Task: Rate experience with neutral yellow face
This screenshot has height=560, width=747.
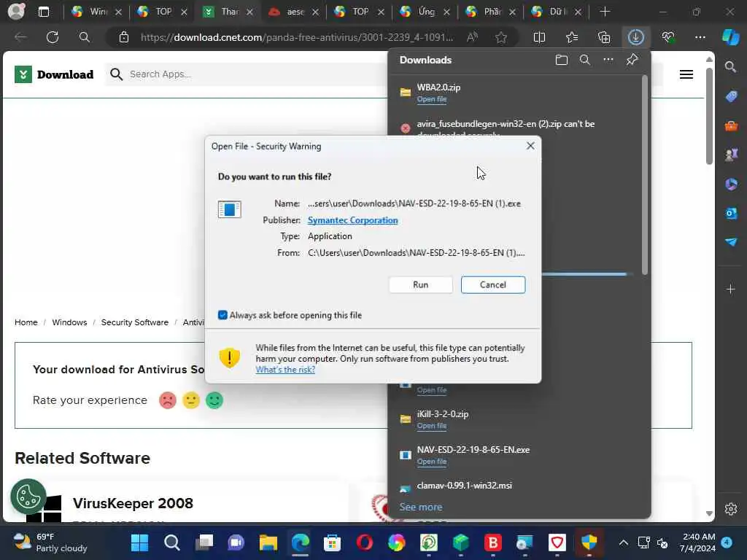Action: [x=191, y=400]
